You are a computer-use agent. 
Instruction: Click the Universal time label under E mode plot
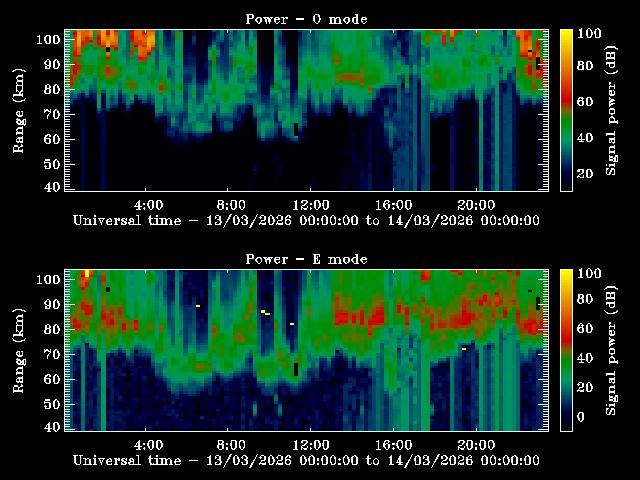click(306, 460)
